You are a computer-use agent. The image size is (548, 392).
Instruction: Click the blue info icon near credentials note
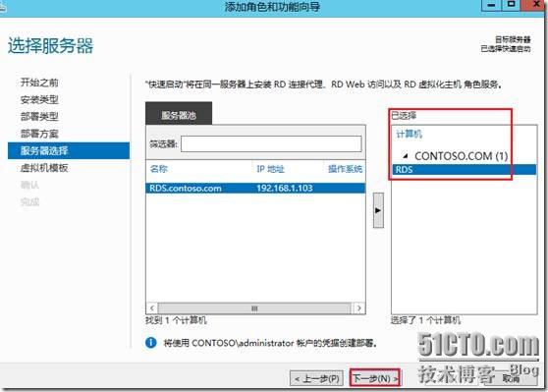[x=150, y=342]
